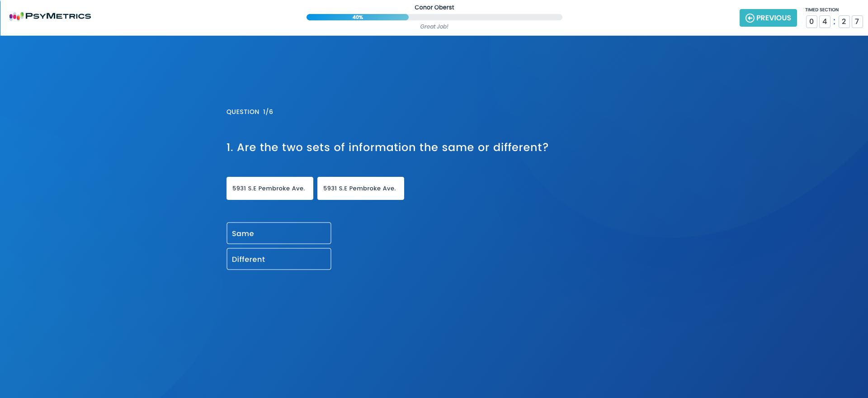This screenshot has width=868, height=398.
Task: Click the PsyMetrics brand name text
Action: (x=58, y=16)
